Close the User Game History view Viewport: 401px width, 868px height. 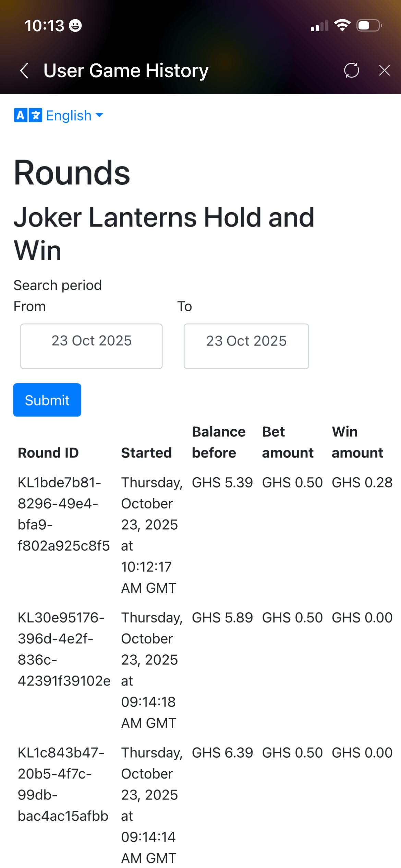pos(384,71)
